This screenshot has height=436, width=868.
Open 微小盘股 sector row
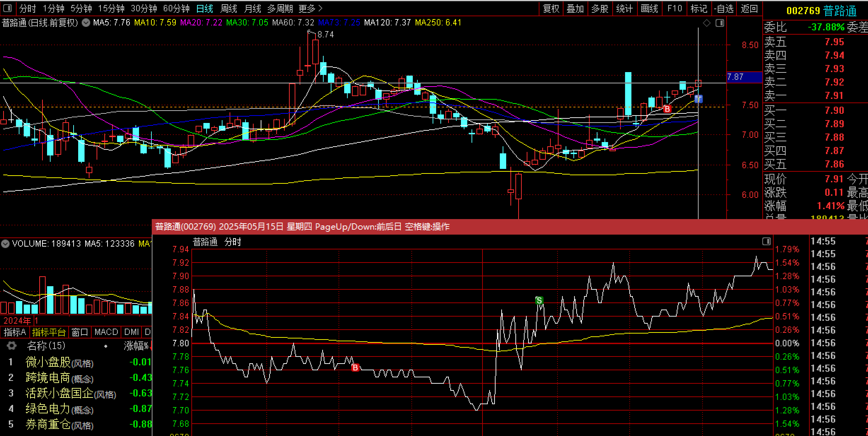[x=76, y=362]
